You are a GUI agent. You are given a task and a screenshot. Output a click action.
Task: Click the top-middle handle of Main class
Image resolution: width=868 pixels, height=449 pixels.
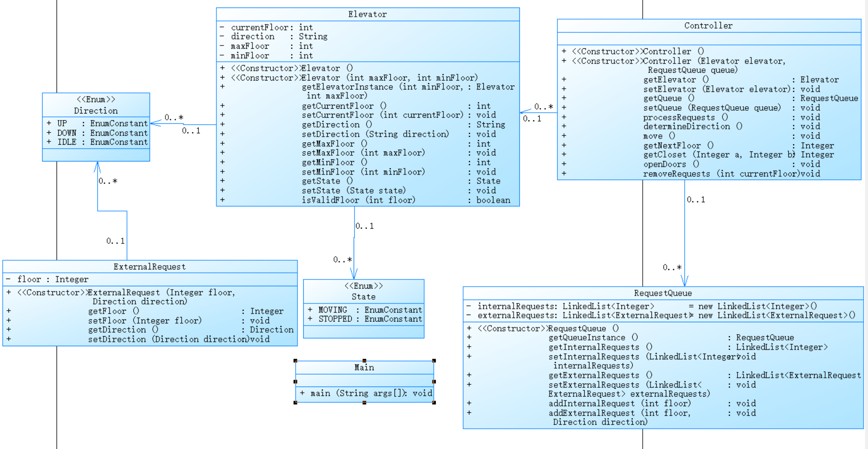[x=364, y=361]
